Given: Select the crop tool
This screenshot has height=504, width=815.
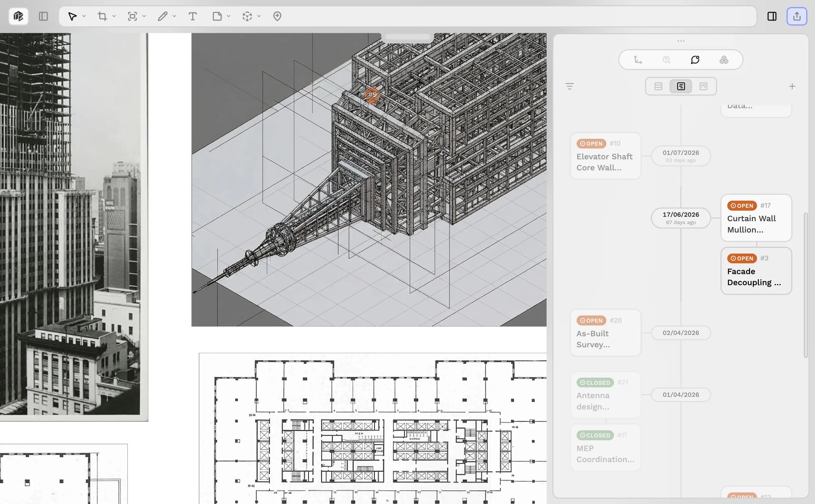Looking at the screenshot, I should pyautogui.click(x=102, y=16).
